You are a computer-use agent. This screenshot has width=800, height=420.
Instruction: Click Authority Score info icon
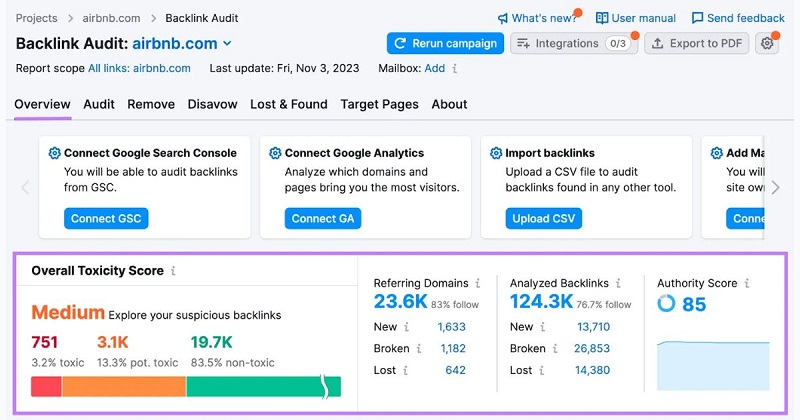[x=746, y=283]
